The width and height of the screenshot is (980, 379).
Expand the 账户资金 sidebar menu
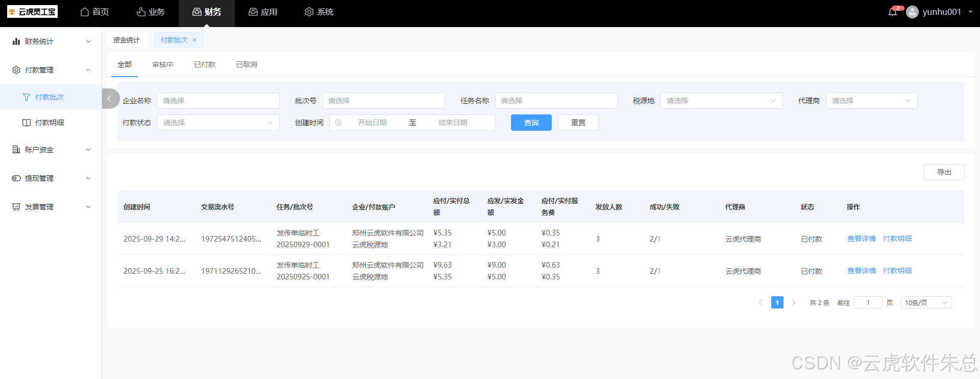click(x=51, y=150)
